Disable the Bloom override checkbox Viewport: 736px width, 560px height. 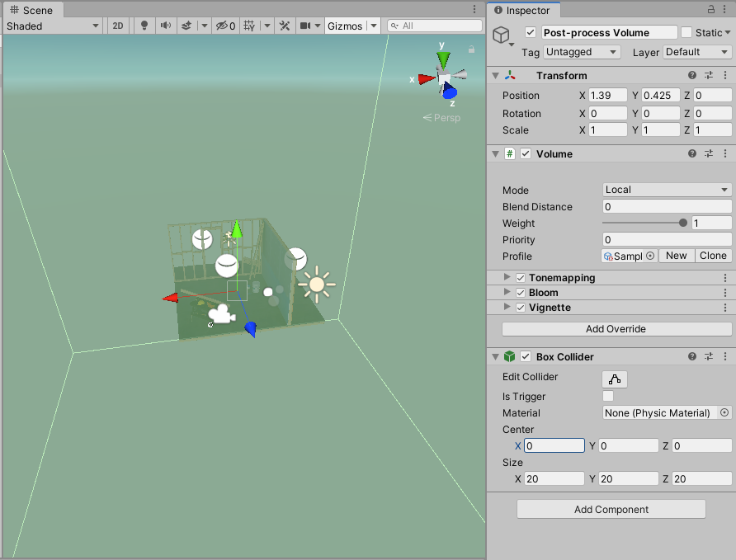pos(520,292)
